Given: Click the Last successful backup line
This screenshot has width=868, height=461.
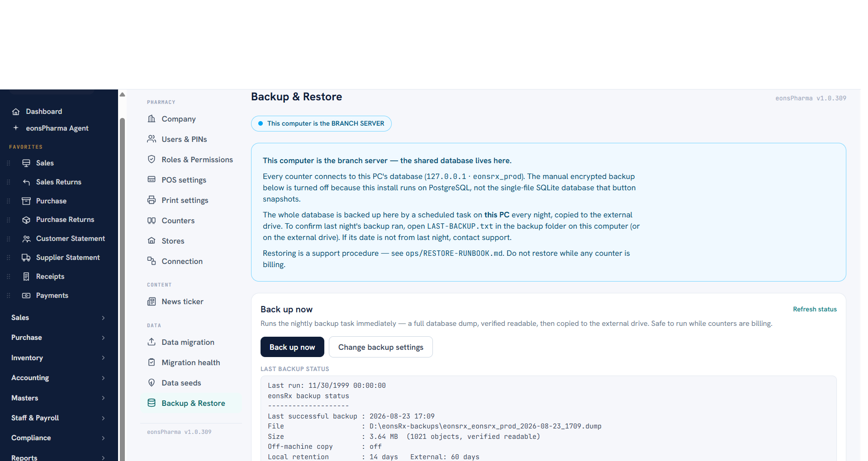Looking at the screenshot, I should 351,416.
